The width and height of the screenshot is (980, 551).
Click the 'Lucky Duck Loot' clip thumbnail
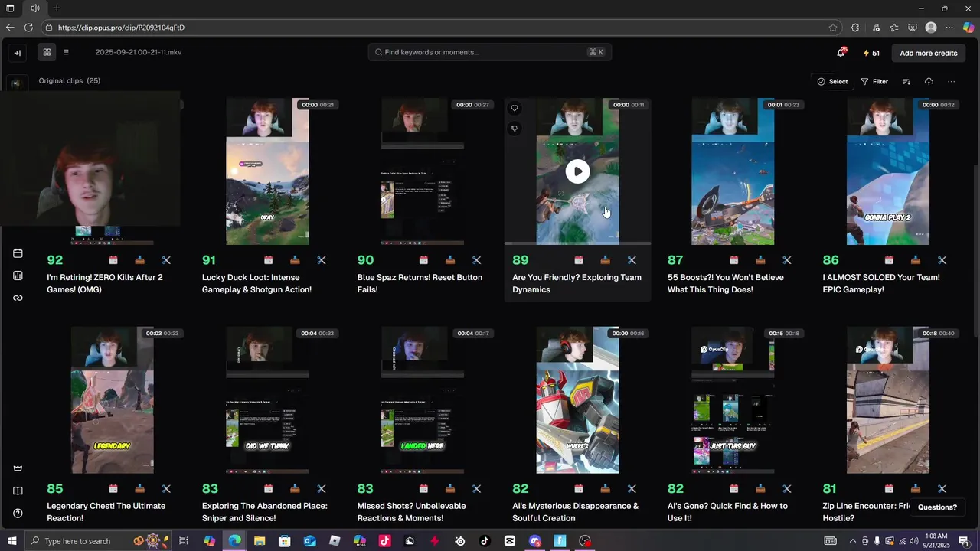(x=267, y=171)
